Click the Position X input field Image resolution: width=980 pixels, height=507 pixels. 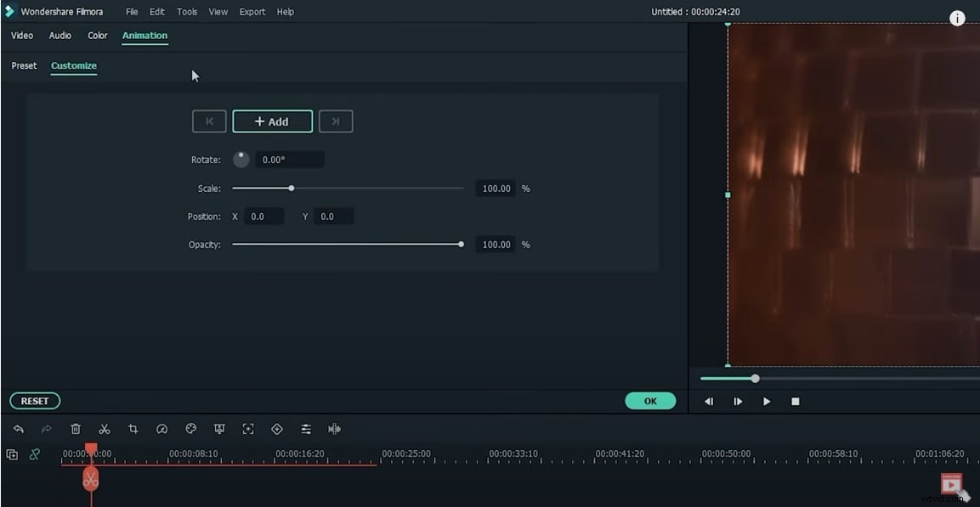pyautogui.click(x=263, y=216)
